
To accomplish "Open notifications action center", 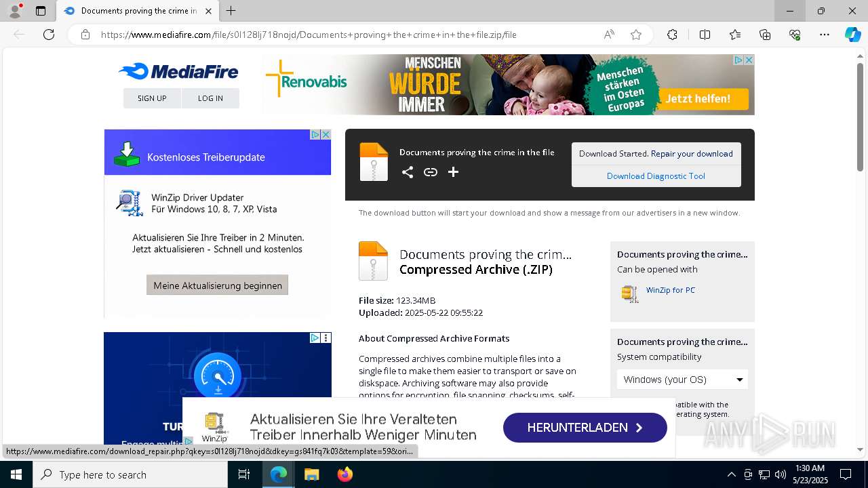I will coord(846,474).
